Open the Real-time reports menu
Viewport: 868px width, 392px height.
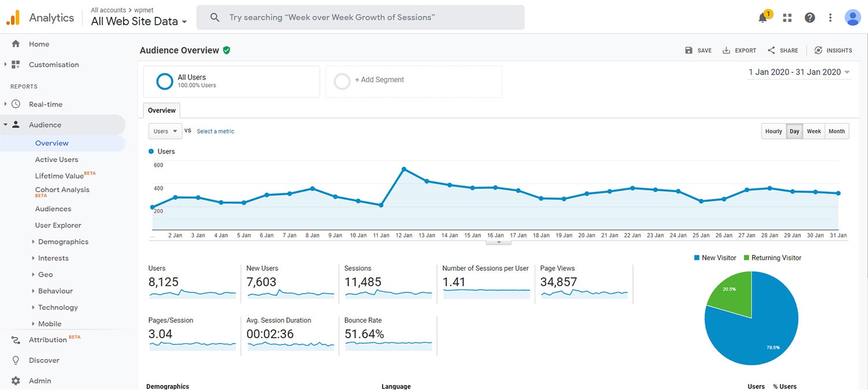[46, 104]
